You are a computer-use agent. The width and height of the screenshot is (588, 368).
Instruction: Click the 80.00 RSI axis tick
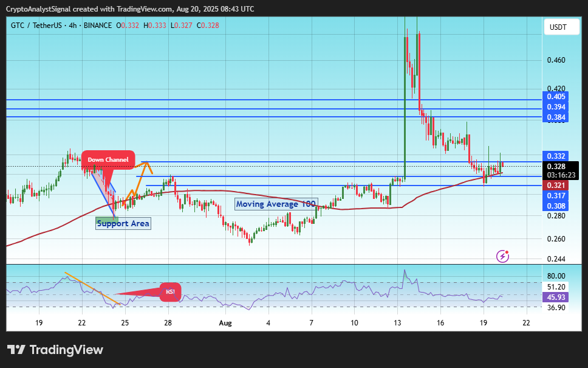(556, 276)
